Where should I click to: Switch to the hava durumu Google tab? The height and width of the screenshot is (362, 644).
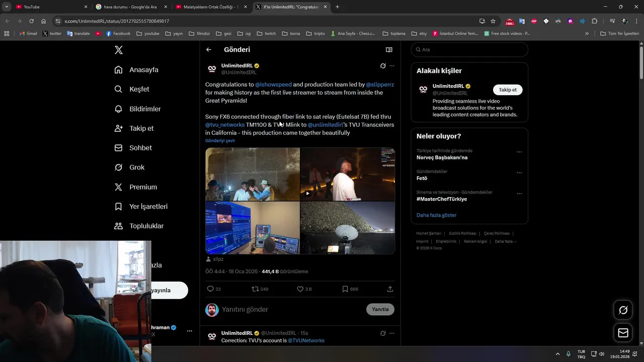[x=131, y=7]
